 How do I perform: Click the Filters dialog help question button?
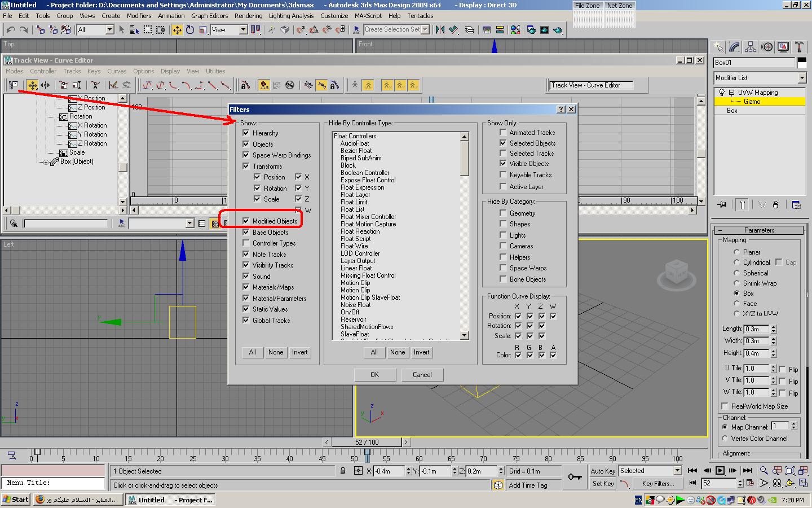tap(561, 110)
